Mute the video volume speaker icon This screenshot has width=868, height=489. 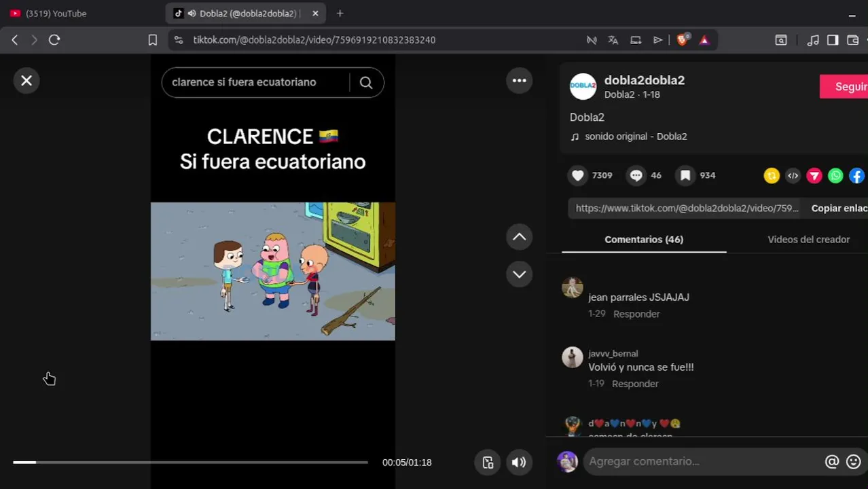(x=519, y=463)
